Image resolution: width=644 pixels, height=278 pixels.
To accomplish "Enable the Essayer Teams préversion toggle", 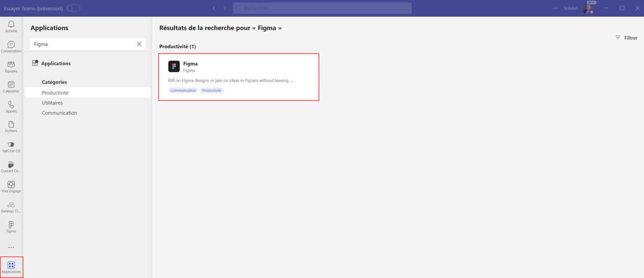I will coord(73,8).
